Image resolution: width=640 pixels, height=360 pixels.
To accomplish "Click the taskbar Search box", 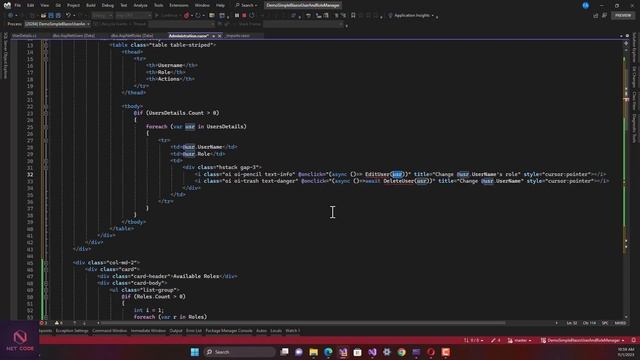I will coord(239,352).
